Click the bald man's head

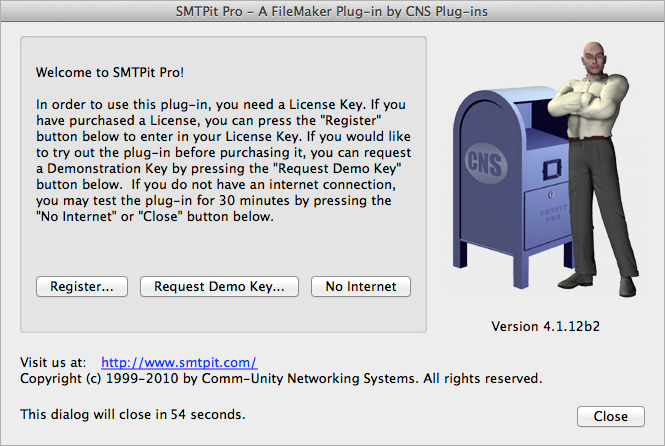[x=595, y=57]
